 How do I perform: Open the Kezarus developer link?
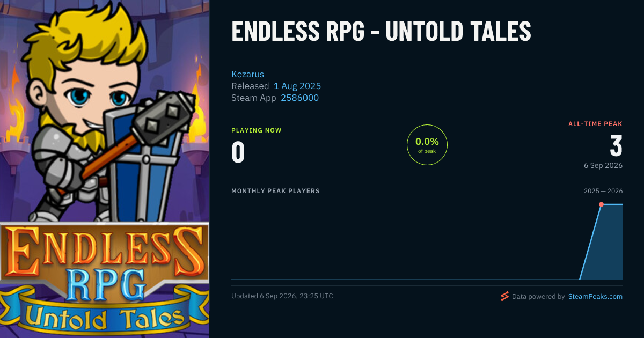(247, 74)
